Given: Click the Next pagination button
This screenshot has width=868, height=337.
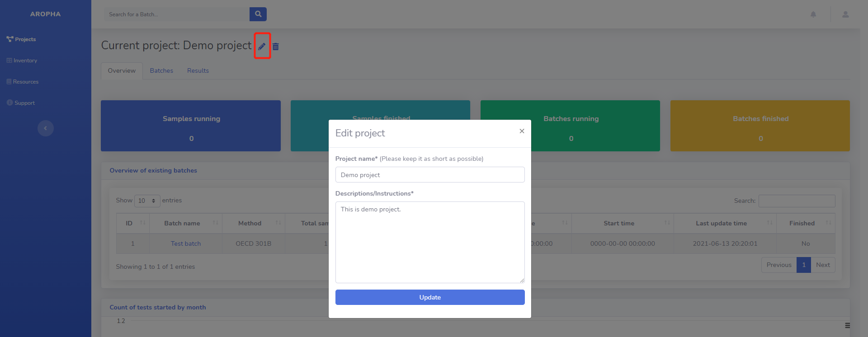Looking at the screenshot, I should [823, 265].
